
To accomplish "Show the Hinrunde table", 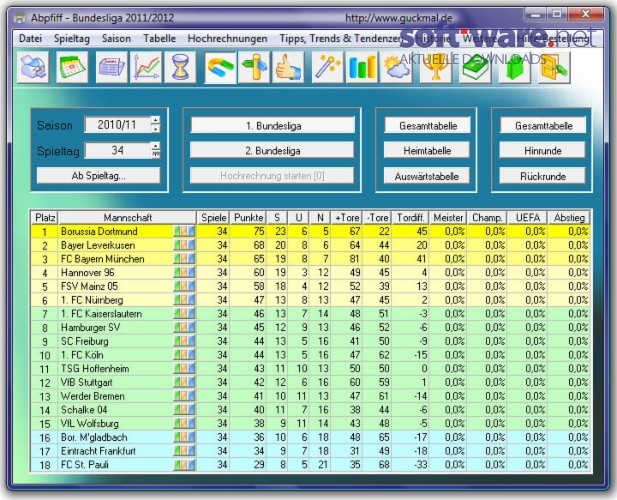I will 543,150.
